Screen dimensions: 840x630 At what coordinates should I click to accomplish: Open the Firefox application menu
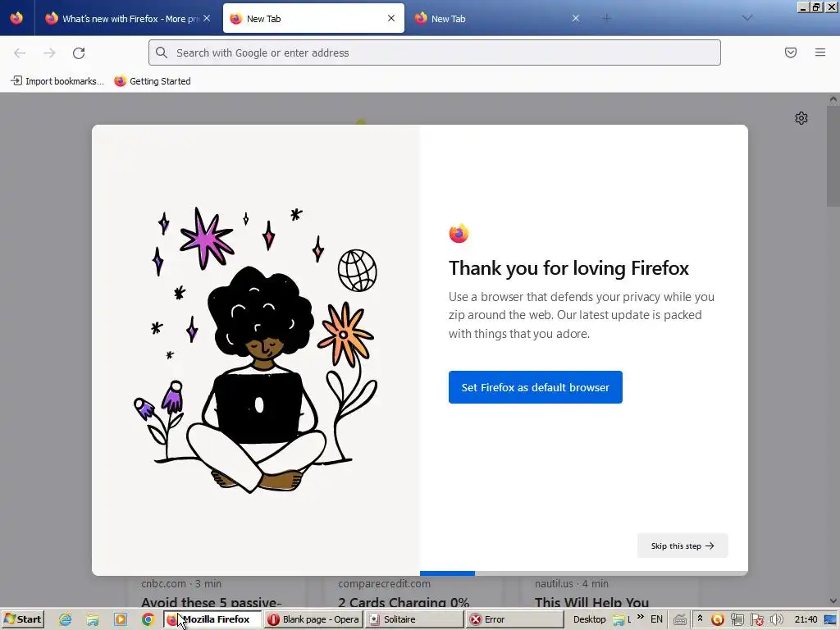coord(820,52)
